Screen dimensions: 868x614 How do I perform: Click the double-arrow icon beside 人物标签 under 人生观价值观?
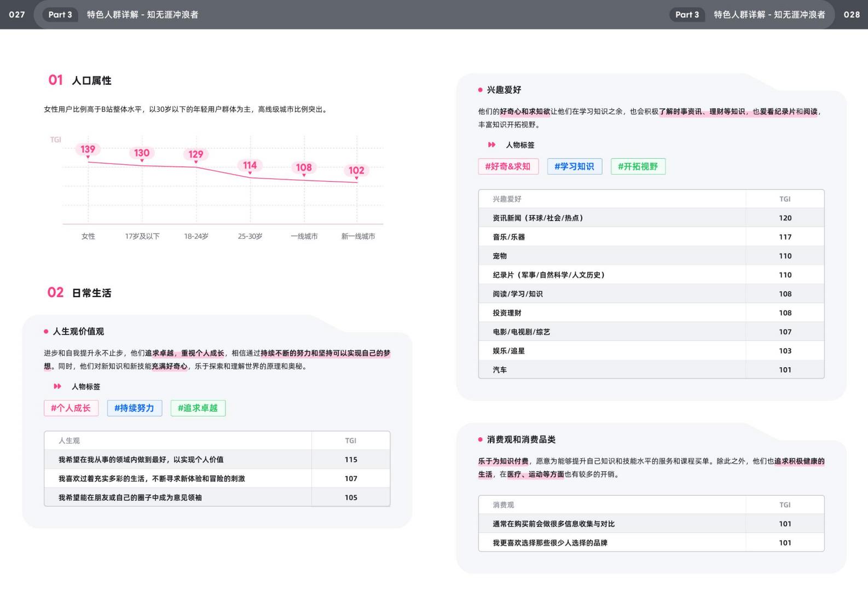click(57, 386)
